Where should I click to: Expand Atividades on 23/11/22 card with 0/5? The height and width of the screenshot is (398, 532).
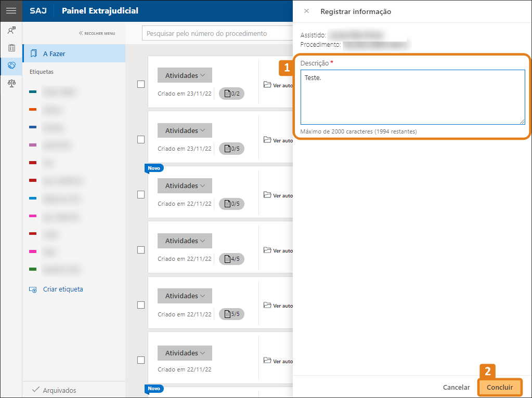pos(185,130)
